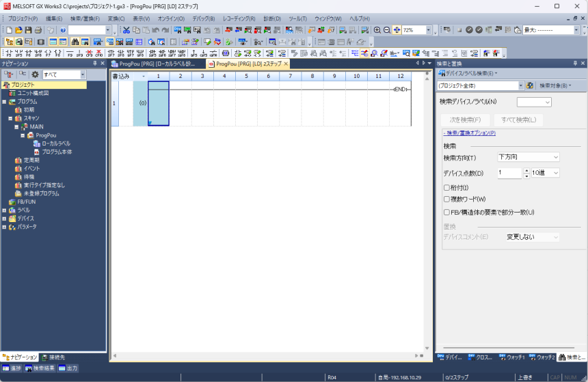This screenshot has width=588, height=382.
Task: Switch to ProgPou ローカルラベル設定 tab
Action: pos(157,64)
